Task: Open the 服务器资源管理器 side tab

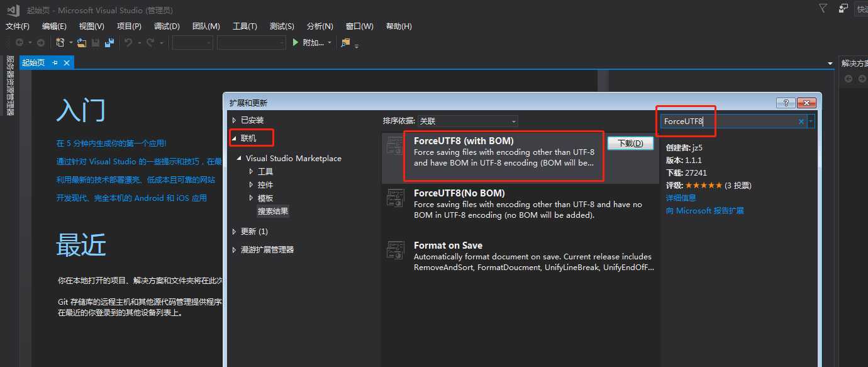Action: pyautogui.click(x=9, y=86)
